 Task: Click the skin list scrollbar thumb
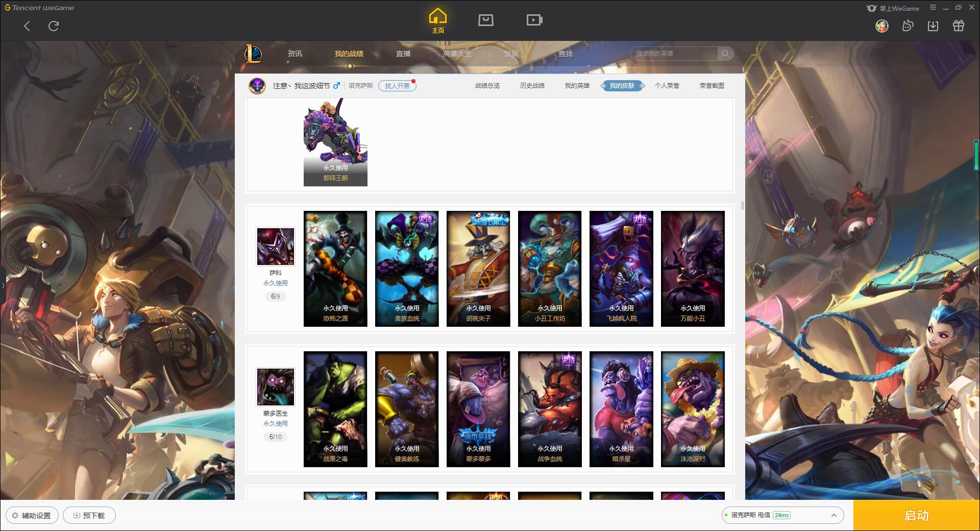(x=742, y=205)
